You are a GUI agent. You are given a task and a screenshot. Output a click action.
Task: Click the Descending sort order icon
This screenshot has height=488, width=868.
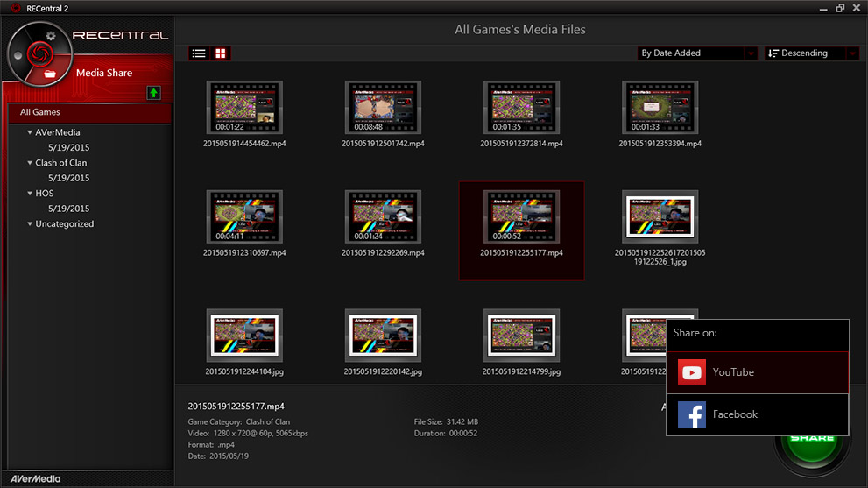(773, 53)
